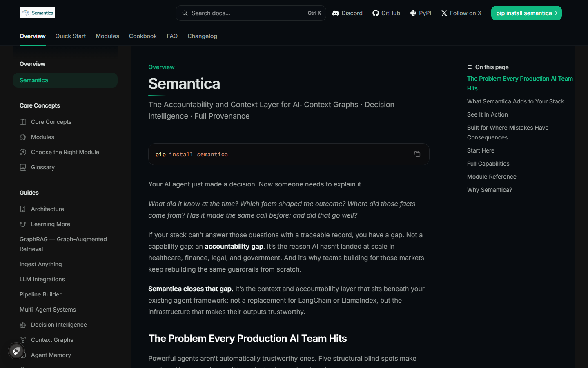Click the Follow on X link
The height and width of the screenshot is (368, 588).
tap(461, 13)
